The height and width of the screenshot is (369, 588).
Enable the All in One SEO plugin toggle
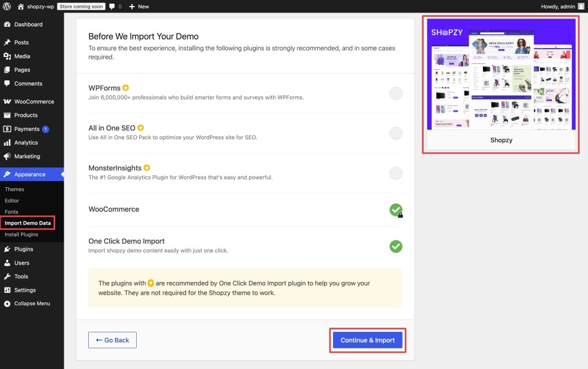(x=395, y=133)
